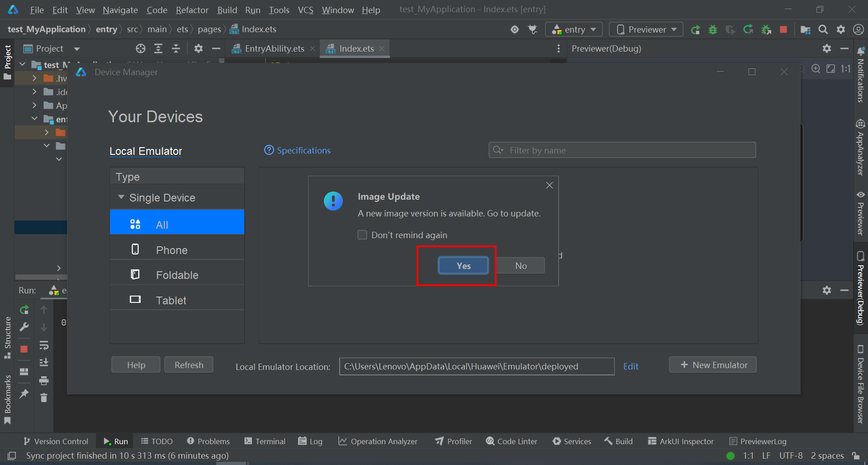Image resolution: width=868 pixels, height=465 pixels.
Task: Click the user account icon
Action: tap(858, 29)
